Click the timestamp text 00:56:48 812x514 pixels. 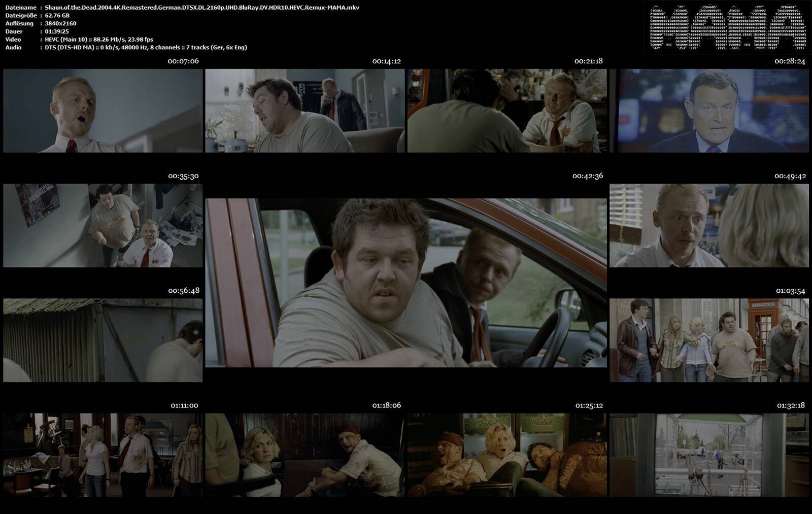[x=184, y=291]
